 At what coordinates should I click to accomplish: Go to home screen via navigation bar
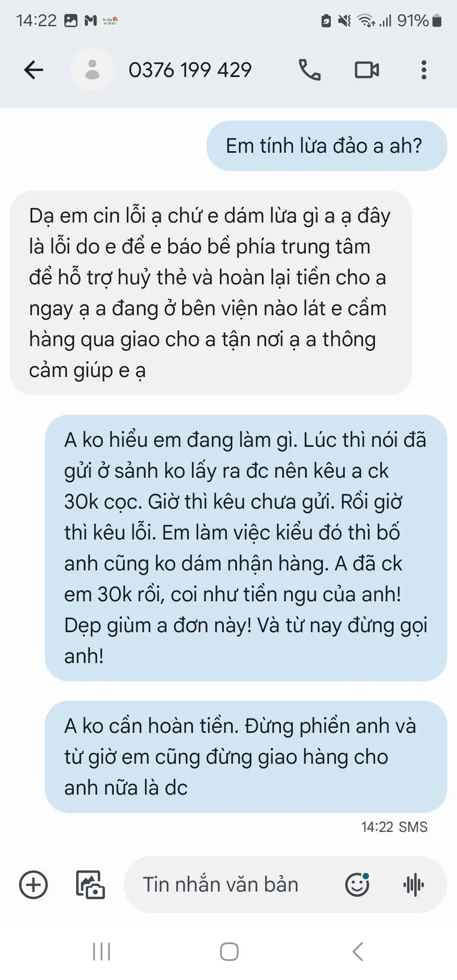[x=229, y=952]
